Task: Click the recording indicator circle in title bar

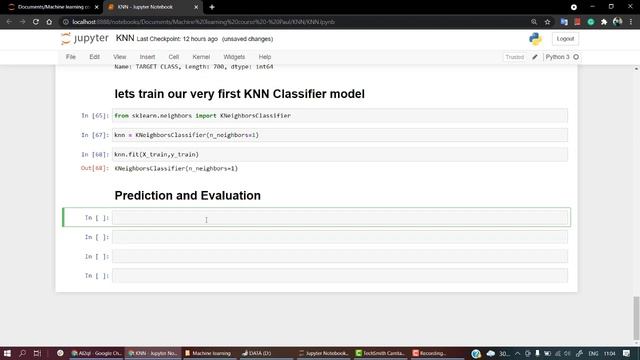Action: click(573, 7)
